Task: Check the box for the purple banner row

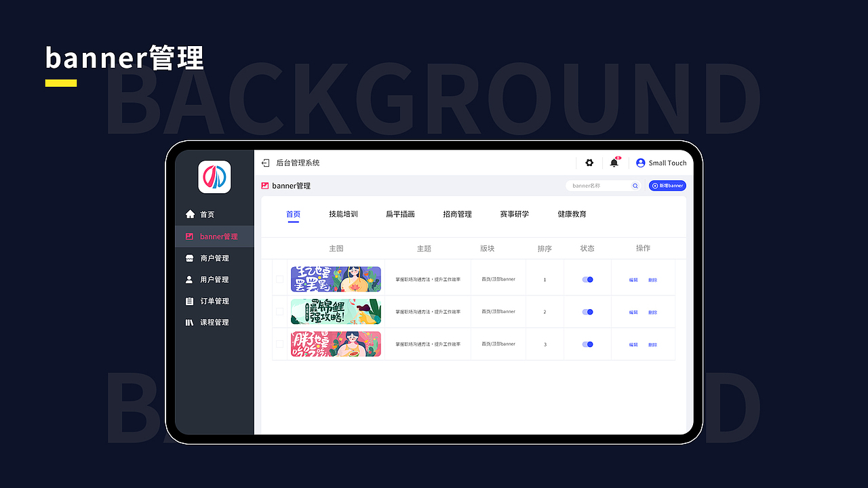Action: coord(279,279)
